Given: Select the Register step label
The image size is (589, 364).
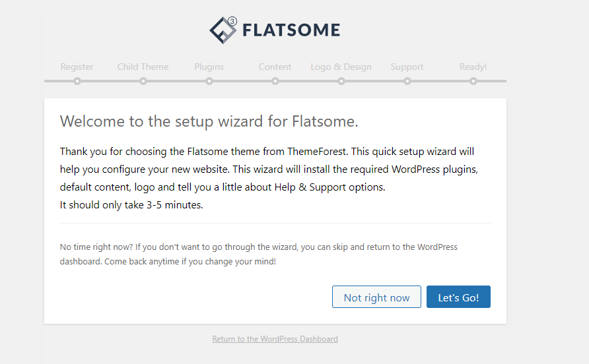Looking at the screenshot, I should [77, 67].
